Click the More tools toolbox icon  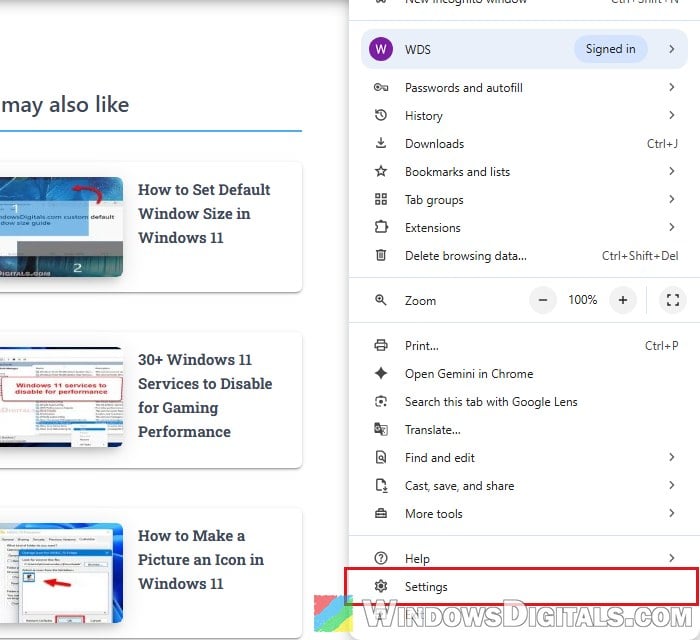381,514
